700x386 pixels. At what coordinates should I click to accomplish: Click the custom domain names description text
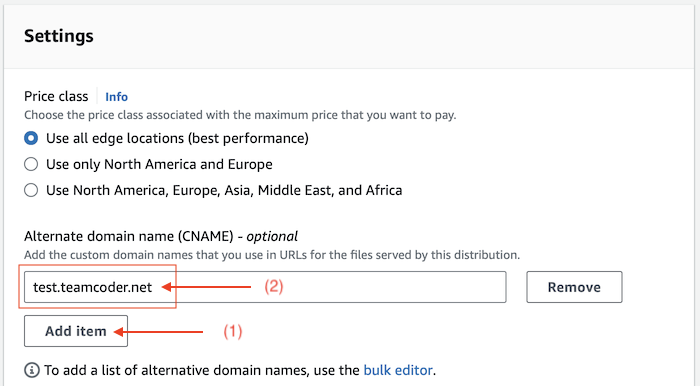coord(272,255)
